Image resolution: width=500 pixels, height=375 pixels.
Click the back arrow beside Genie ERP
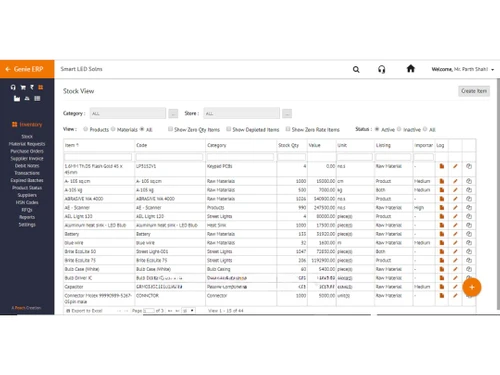(8, 69)
